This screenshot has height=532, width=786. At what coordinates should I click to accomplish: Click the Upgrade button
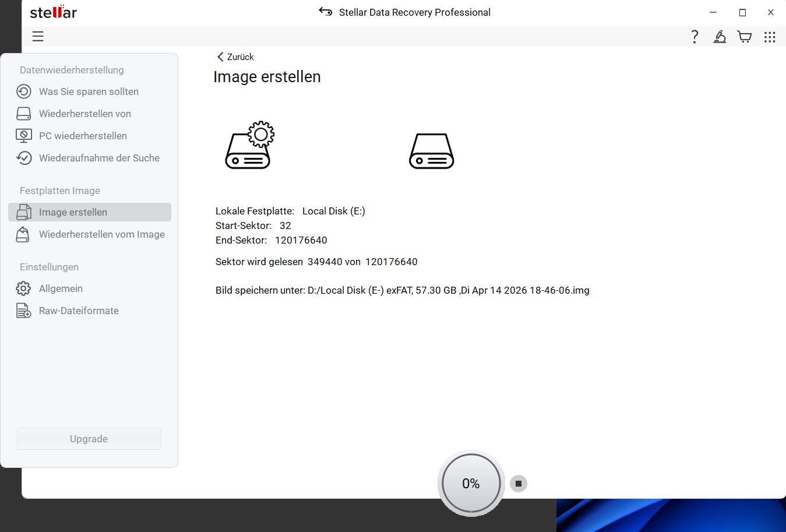click(89, 439)
